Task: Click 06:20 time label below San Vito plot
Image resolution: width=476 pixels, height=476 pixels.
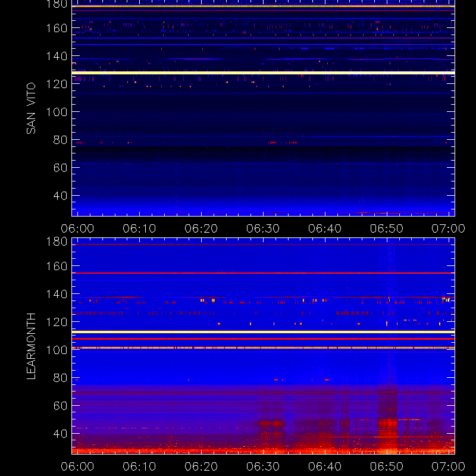Action: (x=201, y=228)
